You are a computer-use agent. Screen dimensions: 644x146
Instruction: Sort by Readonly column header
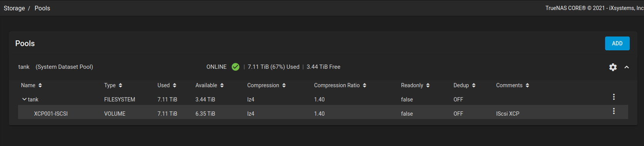(415, 85)
